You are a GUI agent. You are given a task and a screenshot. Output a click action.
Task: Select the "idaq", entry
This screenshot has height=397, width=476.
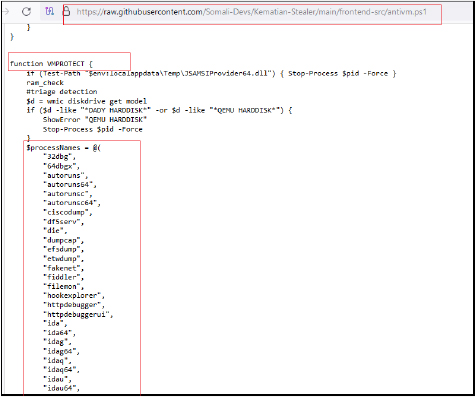click(57, 361)
